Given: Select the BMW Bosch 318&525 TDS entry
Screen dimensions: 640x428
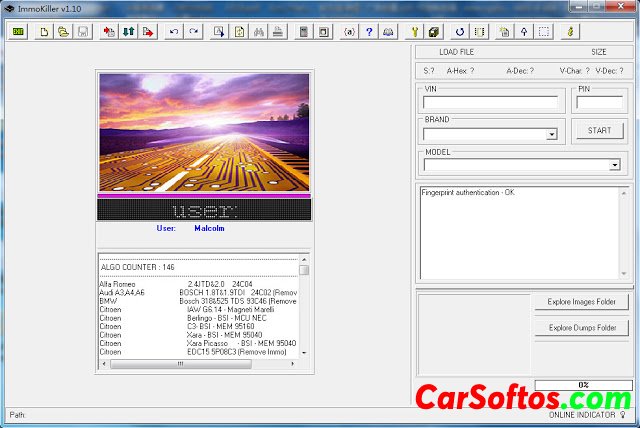Looking at the screenshot, I should (198, 301).
